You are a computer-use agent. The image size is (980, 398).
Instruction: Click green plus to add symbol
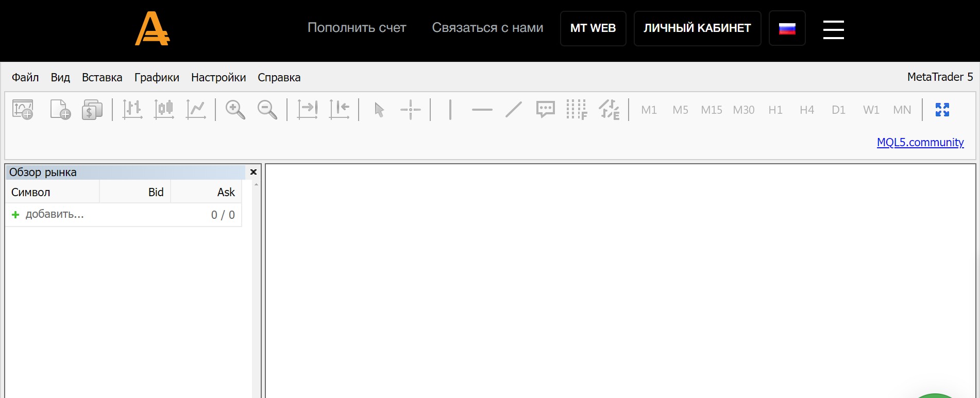tap(15, 215)
